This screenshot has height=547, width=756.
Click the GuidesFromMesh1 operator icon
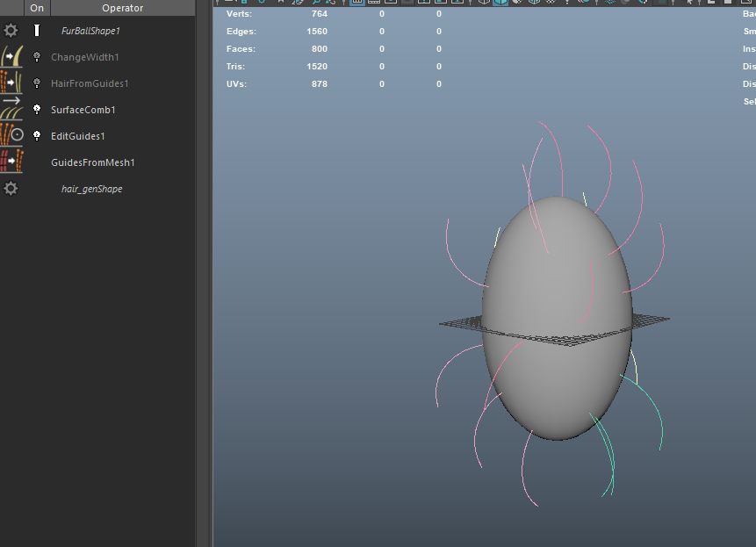[x=11, y=162]
